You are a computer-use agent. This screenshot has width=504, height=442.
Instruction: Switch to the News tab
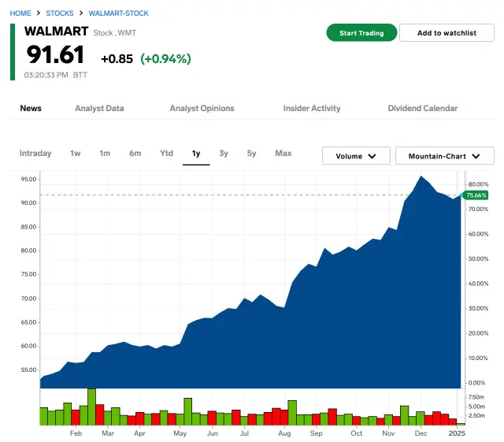31,109
